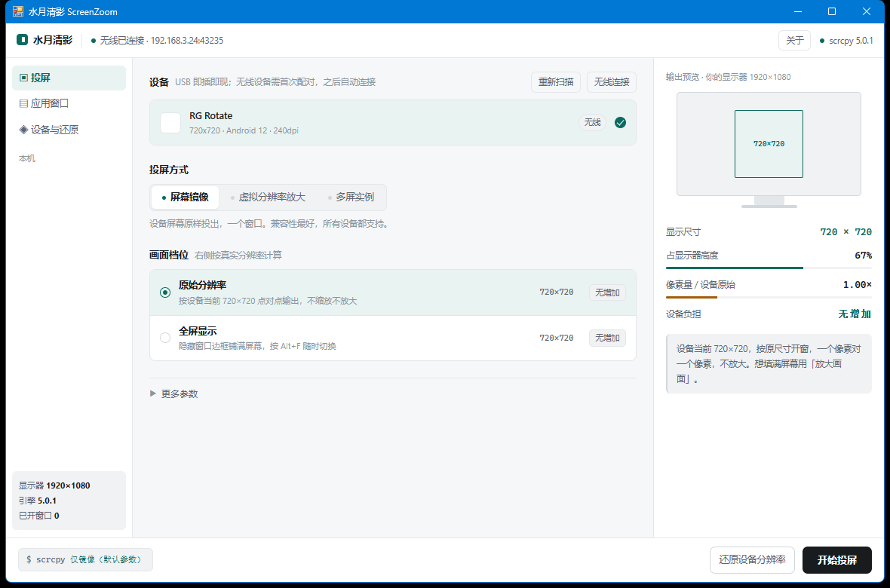Click the 设备负担 value 无增加
Screen dimensions: 890x588
pos(855,314)
